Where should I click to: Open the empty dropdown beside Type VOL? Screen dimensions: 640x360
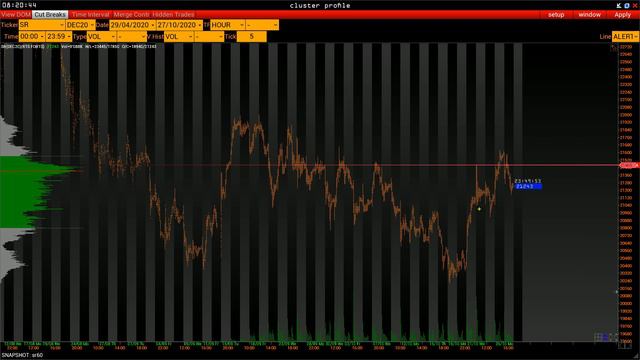(x=131, y=36)
